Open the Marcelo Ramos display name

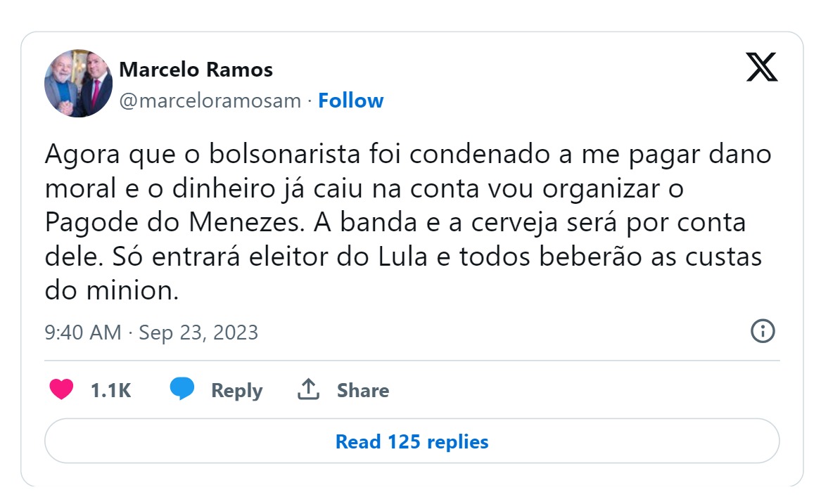coord(196,70)
